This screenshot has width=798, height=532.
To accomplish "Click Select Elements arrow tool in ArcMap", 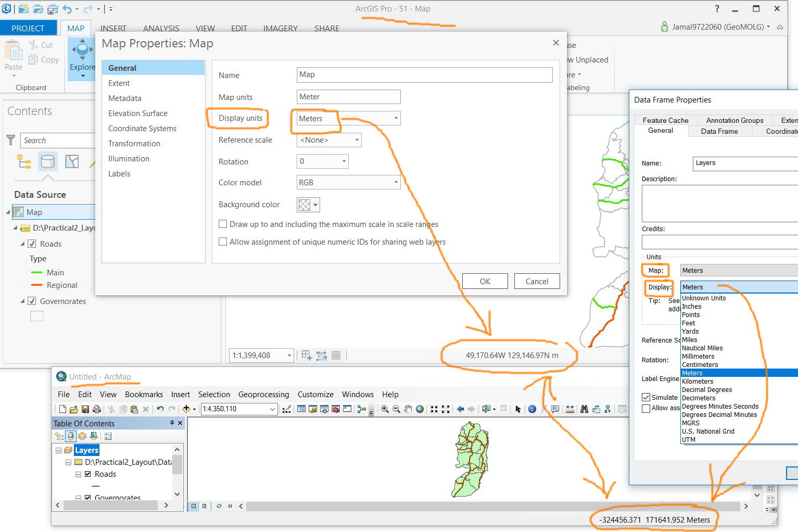I will tap(518, 409).
